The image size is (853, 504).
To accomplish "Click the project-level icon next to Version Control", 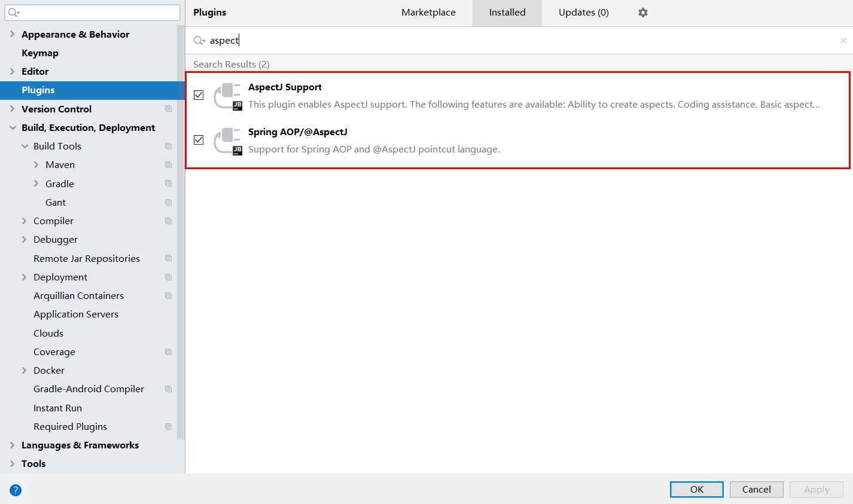I will pos(168,109).
